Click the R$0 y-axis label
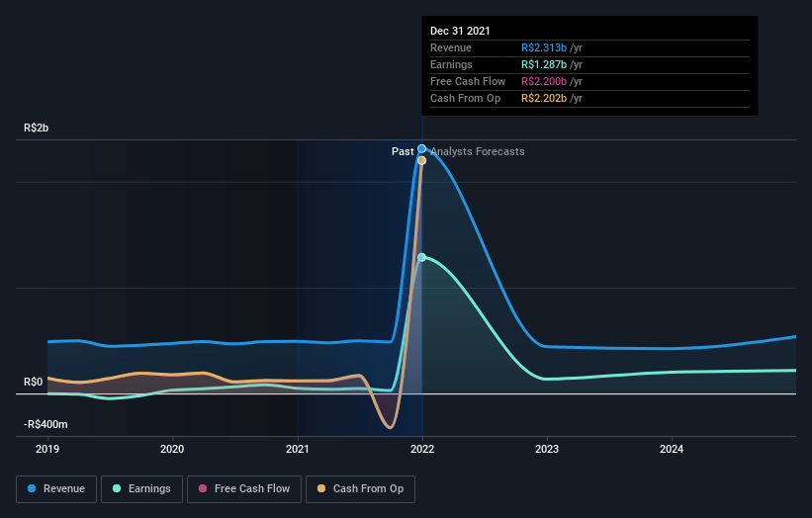Viewport: 812px width, 518px height. coord(34,382)
